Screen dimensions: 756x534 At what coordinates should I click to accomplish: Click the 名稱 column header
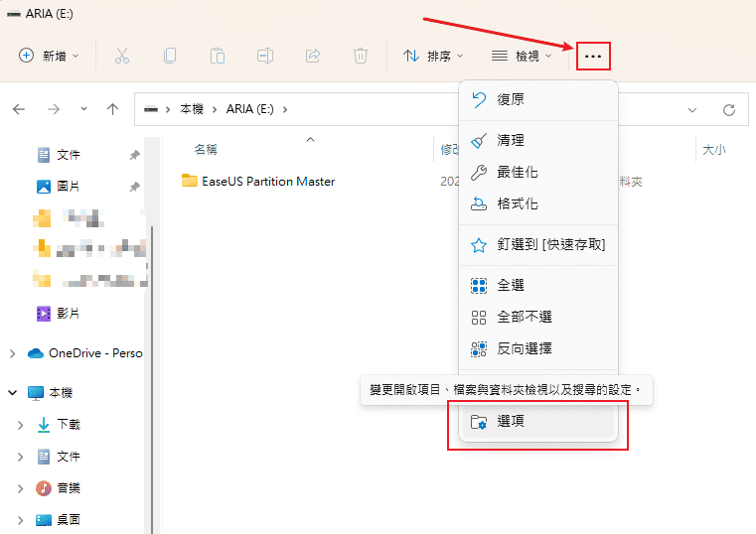pyautogui.click(x=206, y=150)
